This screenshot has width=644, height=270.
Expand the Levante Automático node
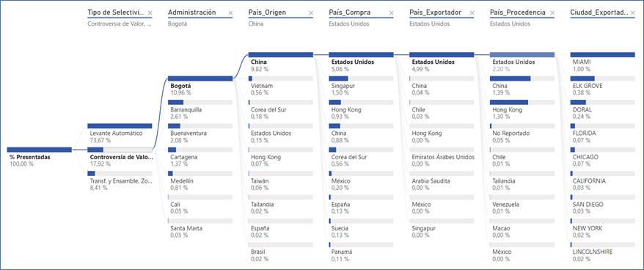point(120,132)
